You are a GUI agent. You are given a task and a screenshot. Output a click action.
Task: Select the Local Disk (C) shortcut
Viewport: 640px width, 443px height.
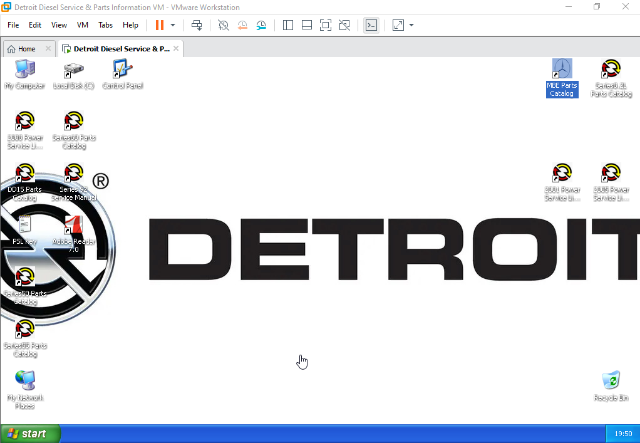[x=73, y=76]
